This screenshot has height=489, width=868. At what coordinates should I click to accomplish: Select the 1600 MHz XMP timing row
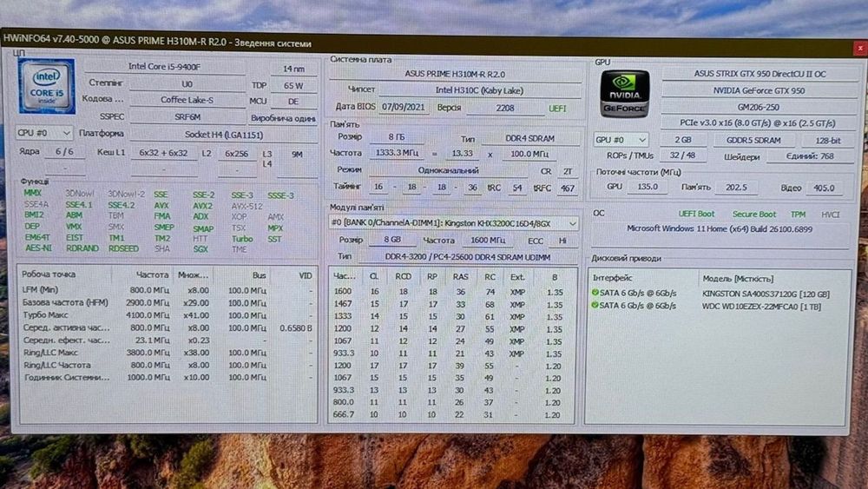[x=451, y=292]
